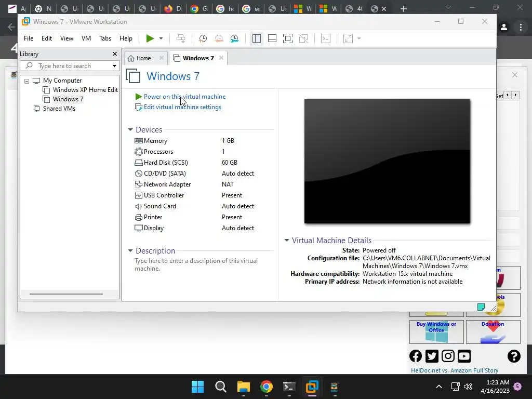Viewport: 532px width, 399px height.
Task: Collapse the My Computer tree node
Action: click(x=27, y=81)
